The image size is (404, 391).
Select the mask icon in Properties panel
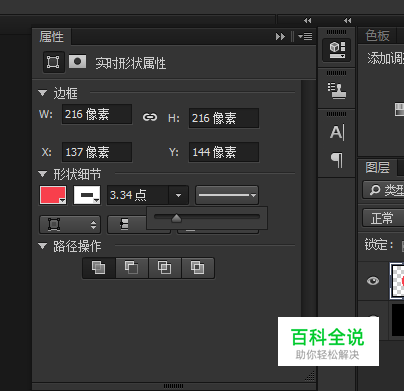click(77, 62)
